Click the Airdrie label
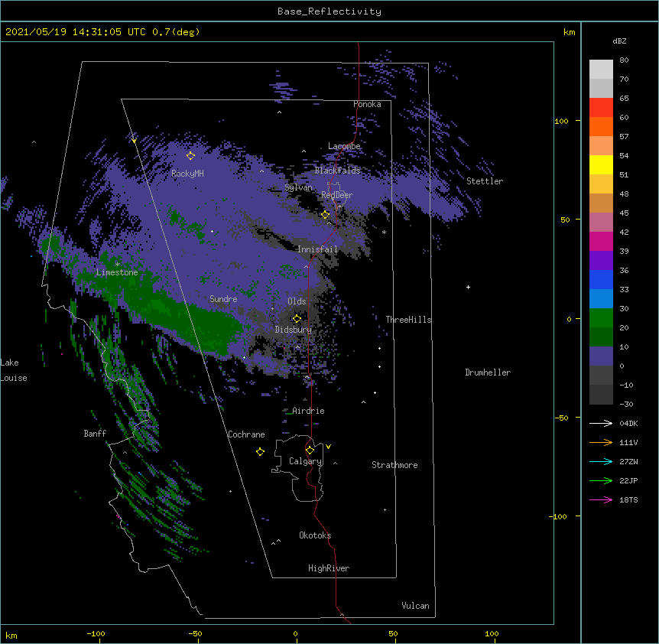The width and height of the screenshot is (659, 644). coord(308,411)
